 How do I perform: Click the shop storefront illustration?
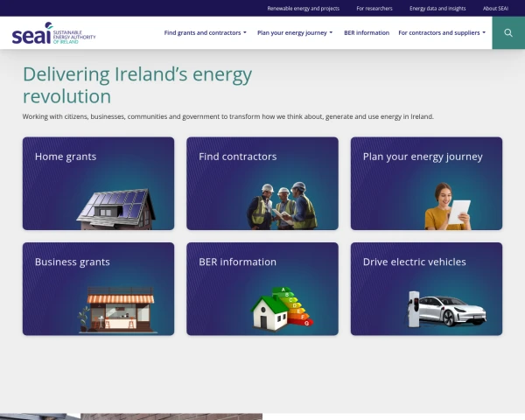(x=116, y=310)
